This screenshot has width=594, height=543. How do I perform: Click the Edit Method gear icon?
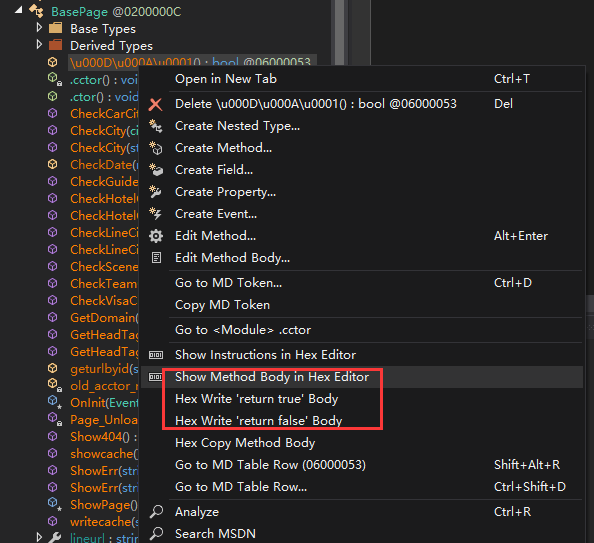(x=156, y=236)
